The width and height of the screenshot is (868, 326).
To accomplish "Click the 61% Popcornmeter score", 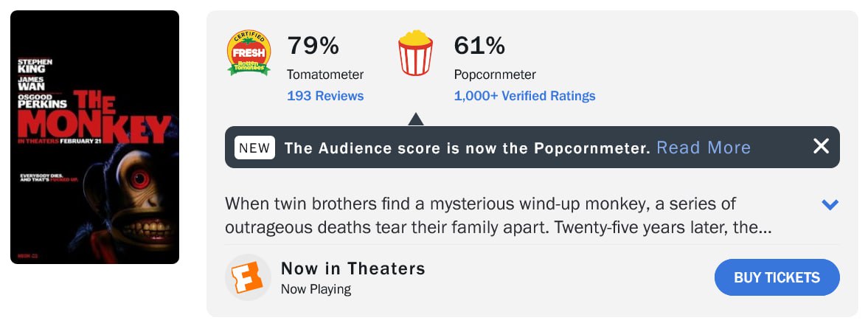I will tap(479, 46).
